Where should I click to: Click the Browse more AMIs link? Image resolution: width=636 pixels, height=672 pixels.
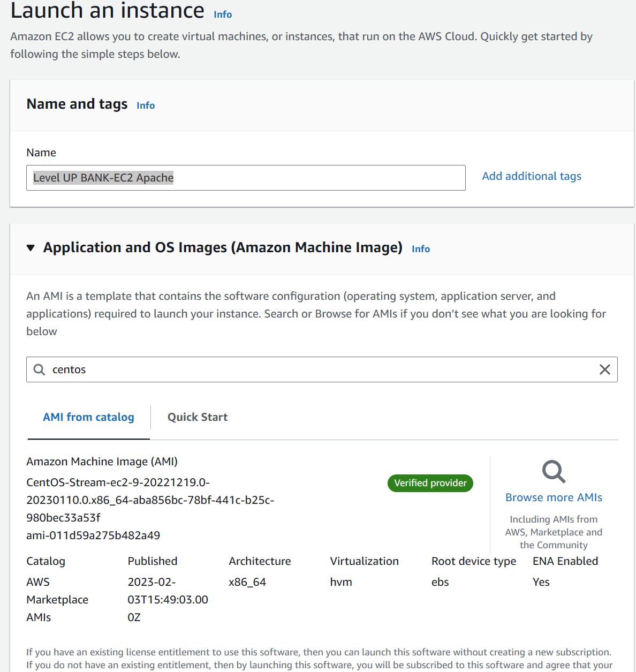click(x=554, y=497)
